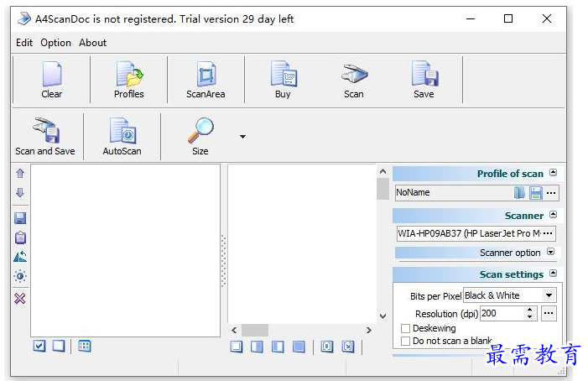588x381 pixels.
Task: Click the ellipsis button beside NoName profile
Action: click(x=551, y=193)
